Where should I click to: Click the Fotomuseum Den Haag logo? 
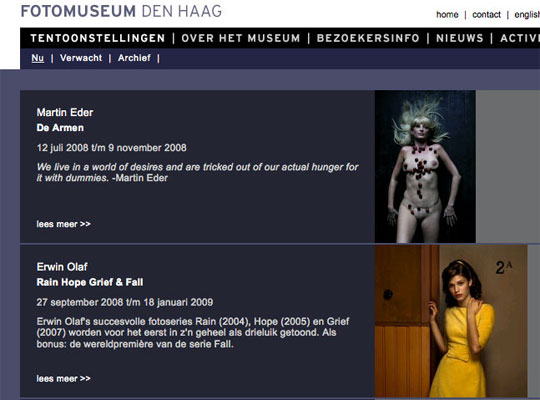click(121, 11)
